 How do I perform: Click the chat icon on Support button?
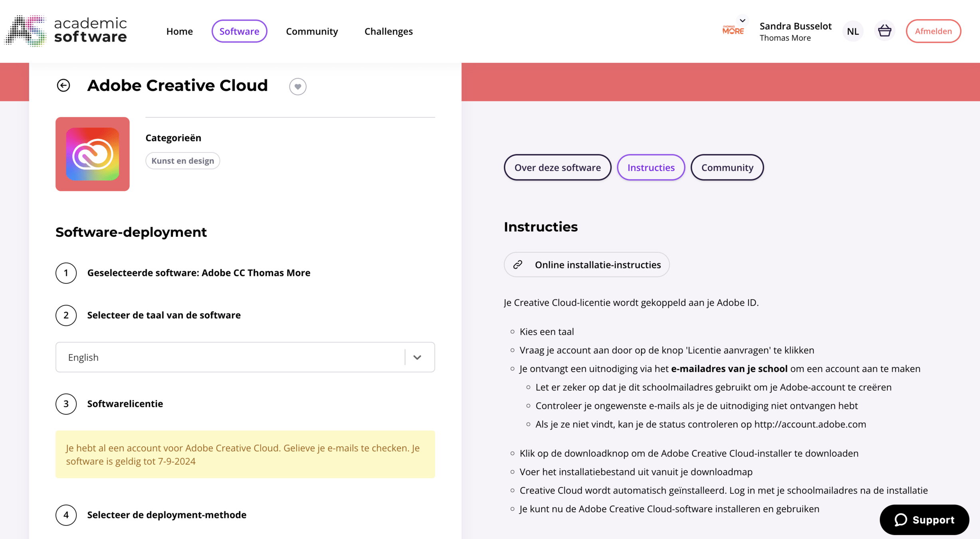point(901,519)
